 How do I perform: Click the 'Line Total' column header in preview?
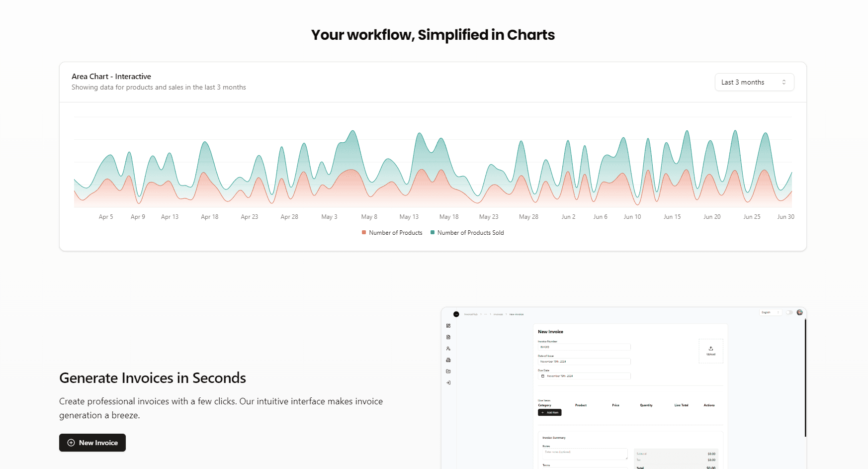tap(681, 405)
